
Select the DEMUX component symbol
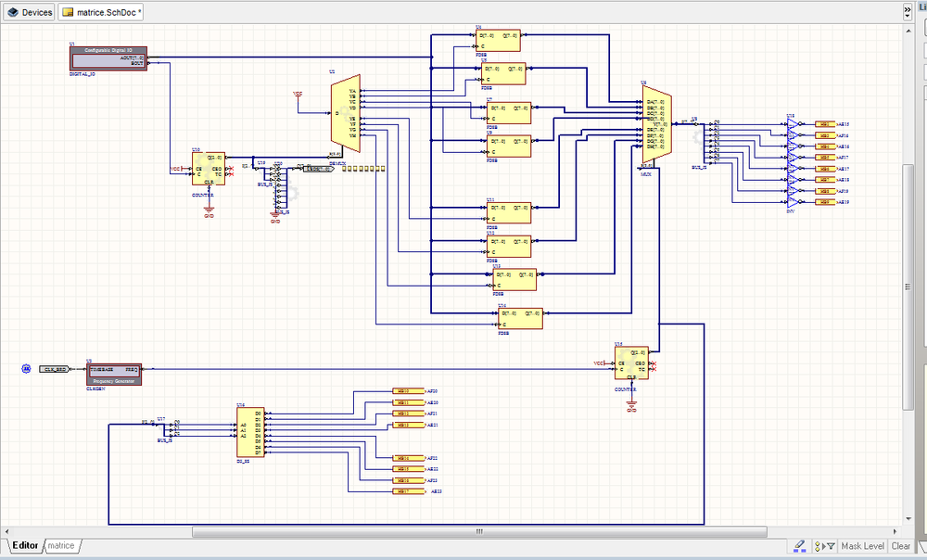pos(345,114)
